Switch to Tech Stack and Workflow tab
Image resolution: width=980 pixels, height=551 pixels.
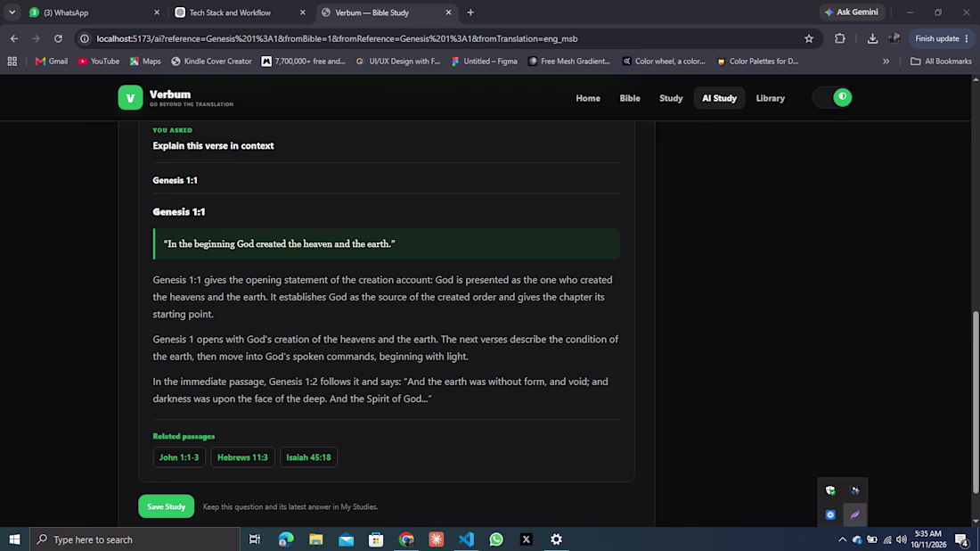(240, 12)
